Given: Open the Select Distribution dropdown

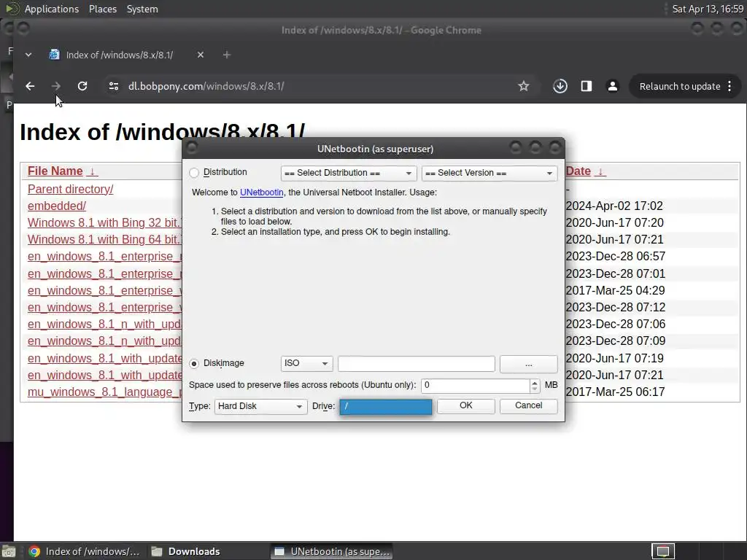Looking at the screenshot, I should (349, 173).
